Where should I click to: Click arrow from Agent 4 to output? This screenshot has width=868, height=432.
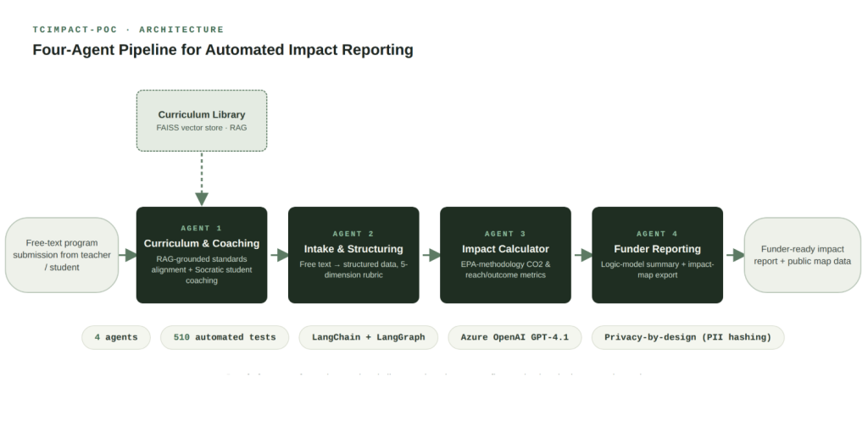[x=735, y=255]
